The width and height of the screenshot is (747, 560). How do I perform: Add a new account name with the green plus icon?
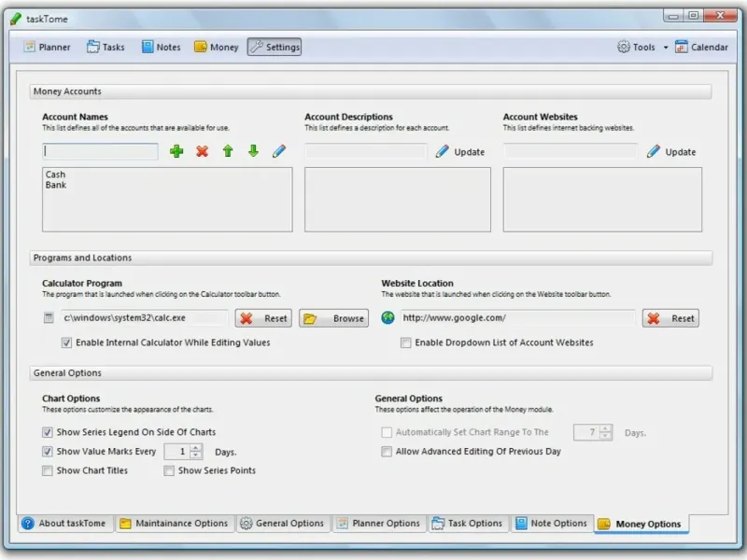pyautogui.click(x=176, y=151)
